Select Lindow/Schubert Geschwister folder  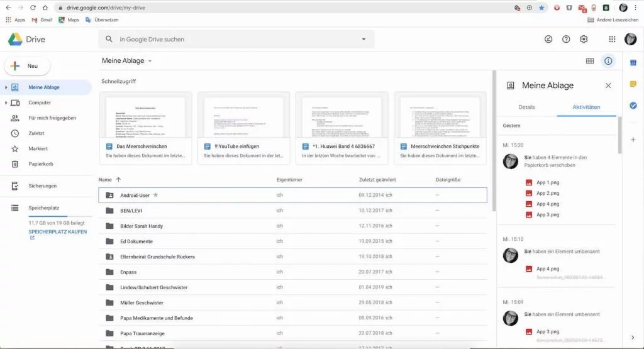pyautogui.click(x=293, y=287)
